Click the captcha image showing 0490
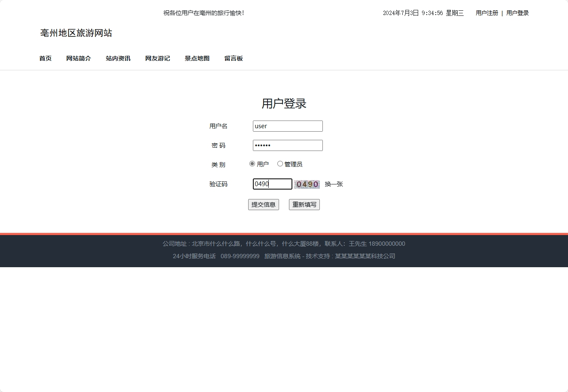The width and height of the screenshot is (568, 392). pos(307,184)
